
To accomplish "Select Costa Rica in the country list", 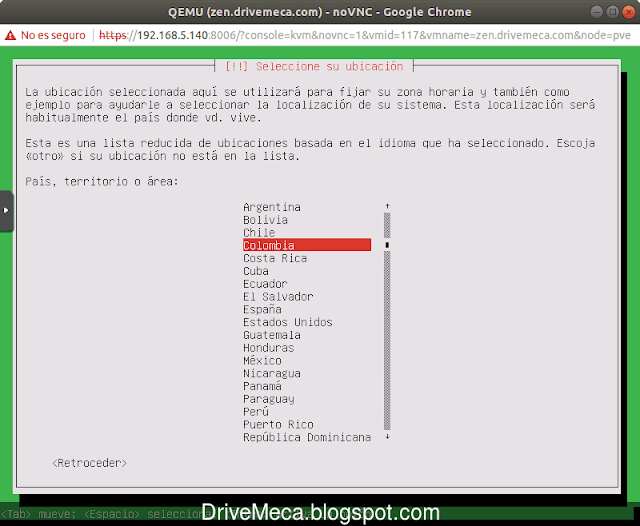I will pos(275,258).
